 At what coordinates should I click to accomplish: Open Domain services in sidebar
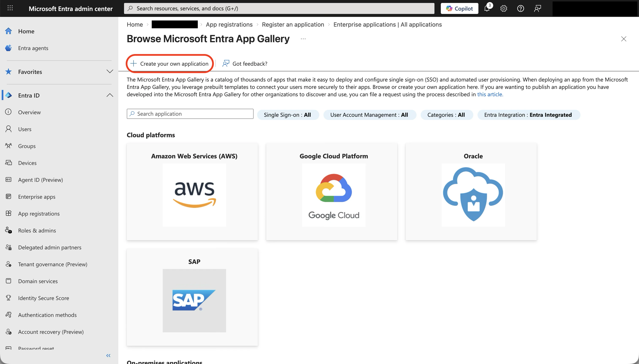click(38, 281)
